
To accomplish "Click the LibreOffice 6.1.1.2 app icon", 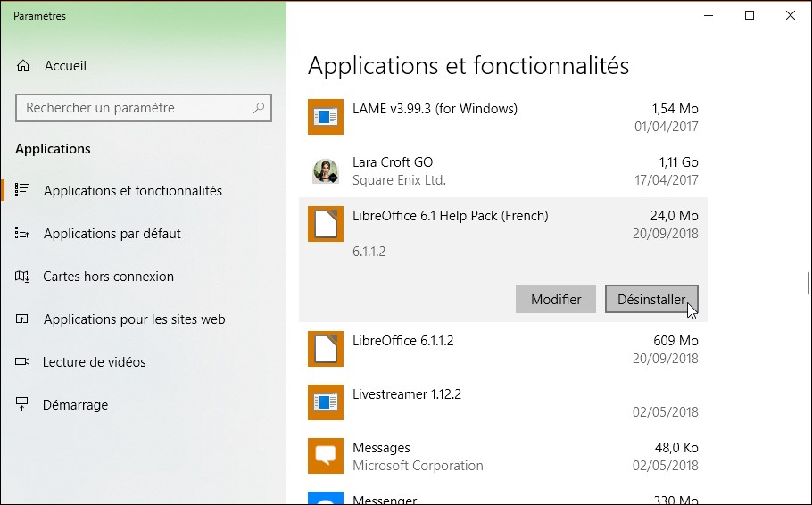I will [x=326, y=349].
